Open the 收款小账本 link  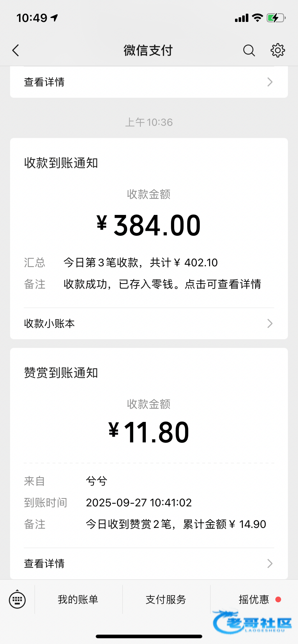(50, 323)
